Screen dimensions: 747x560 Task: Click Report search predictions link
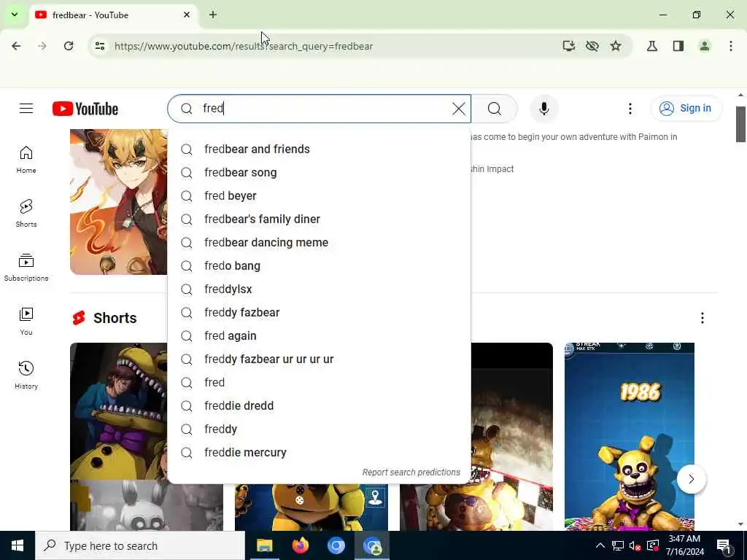tap(411, 472)
